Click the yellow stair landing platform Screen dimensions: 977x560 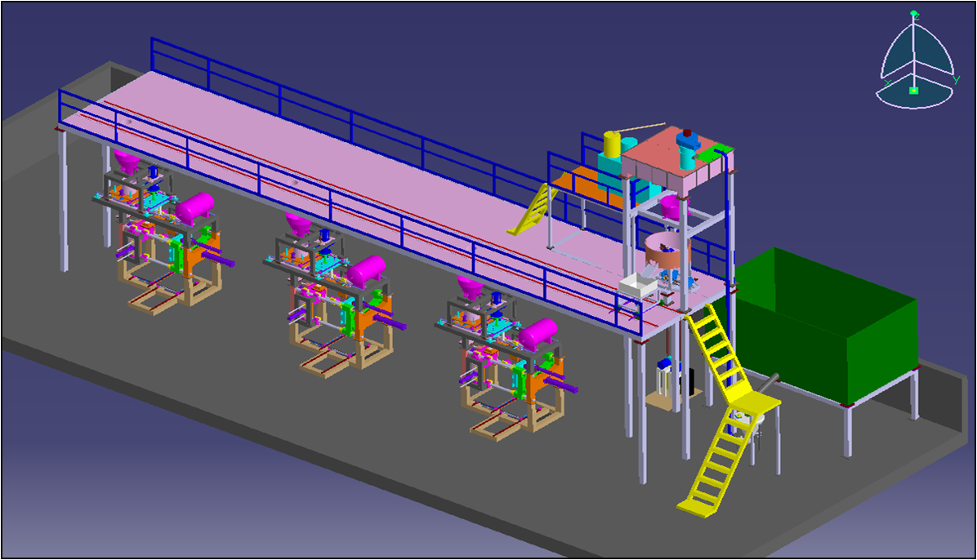pos(755,402)
